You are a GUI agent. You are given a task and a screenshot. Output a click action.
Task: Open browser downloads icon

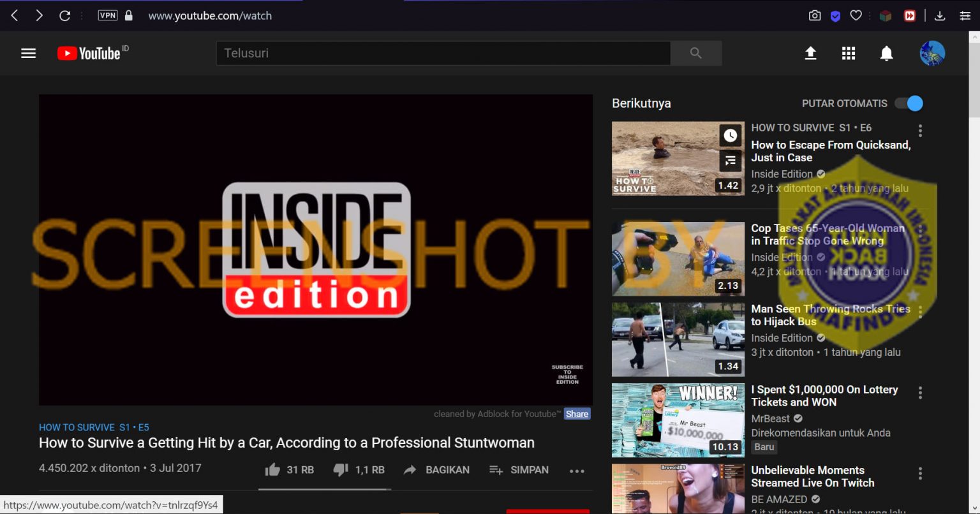(x=940, y=16)
